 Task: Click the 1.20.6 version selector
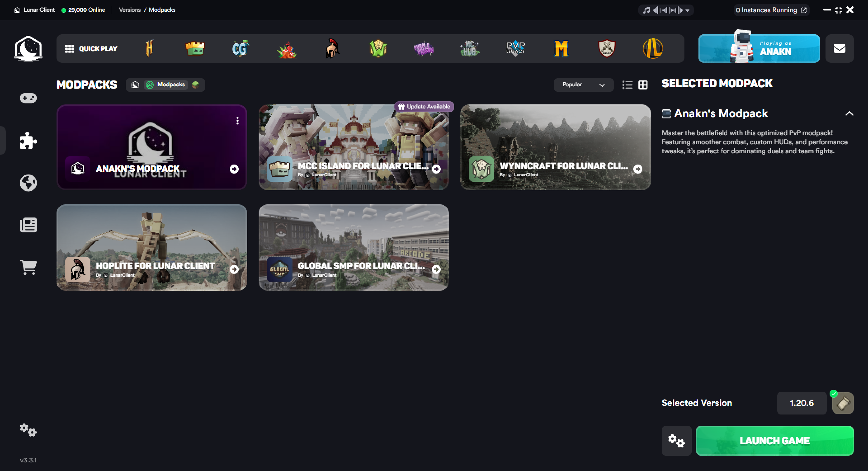pyautogui.click(x=802, y=403)
